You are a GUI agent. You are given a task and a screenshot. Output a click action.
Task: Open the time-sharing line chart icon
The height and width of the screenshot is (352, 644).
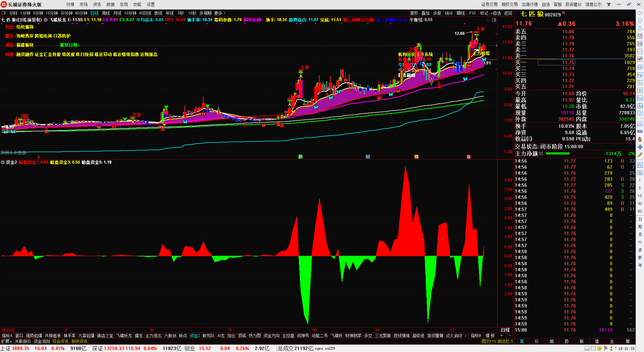640,52
